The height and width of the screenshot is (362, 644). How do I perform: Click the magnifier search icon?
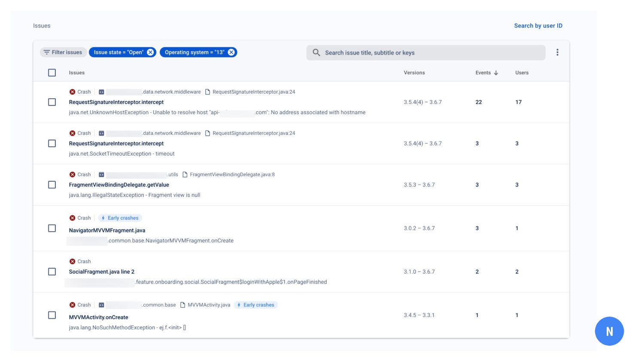pos(316,53)
